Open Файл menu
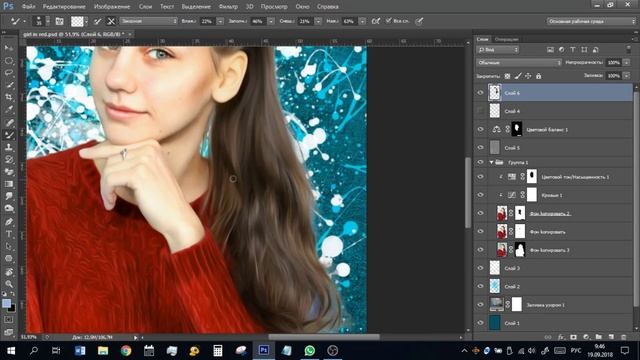Viewport: 640px width, 360px height. click(x=28, y=7)
